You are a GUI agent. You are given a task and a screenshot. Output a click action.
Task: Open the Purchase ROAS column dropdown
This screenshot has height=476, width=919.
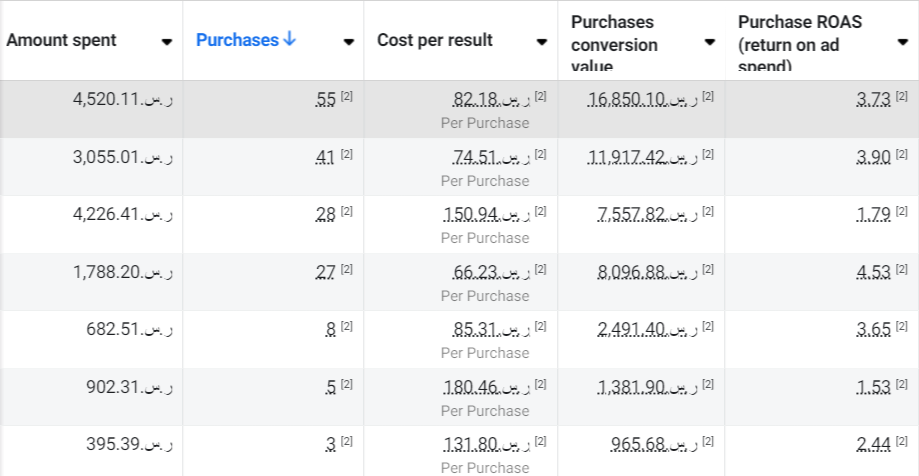point(901,42)
